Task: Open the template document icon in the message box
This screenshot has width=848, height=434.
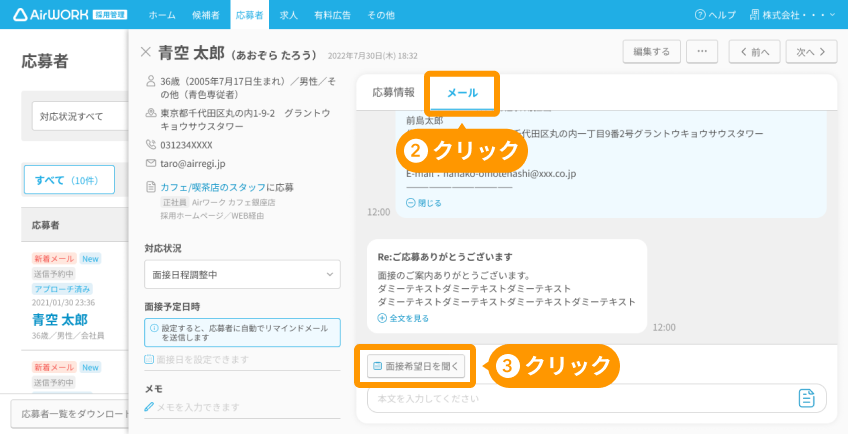Action: pos(806,398)
